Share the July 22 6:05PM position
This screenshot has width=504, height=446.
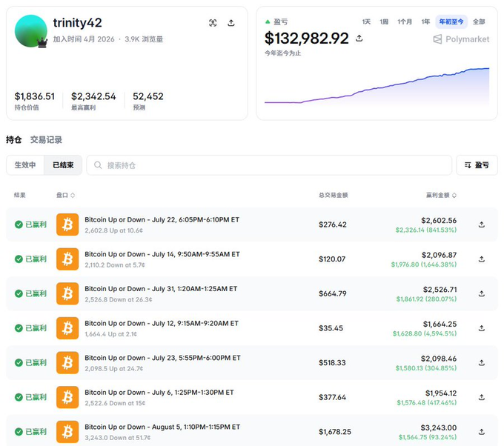coord(481,224)
